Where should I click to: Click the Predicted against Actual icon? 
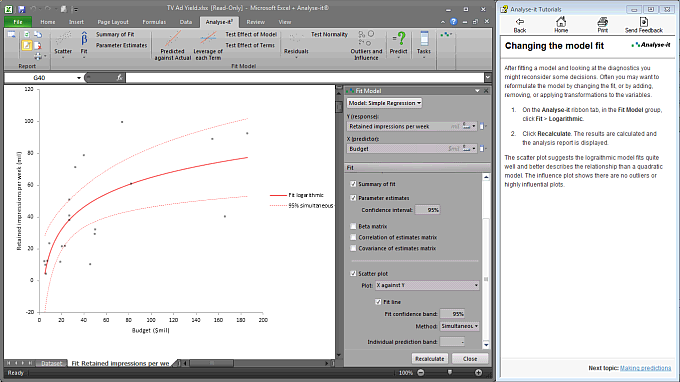point(173,39)
